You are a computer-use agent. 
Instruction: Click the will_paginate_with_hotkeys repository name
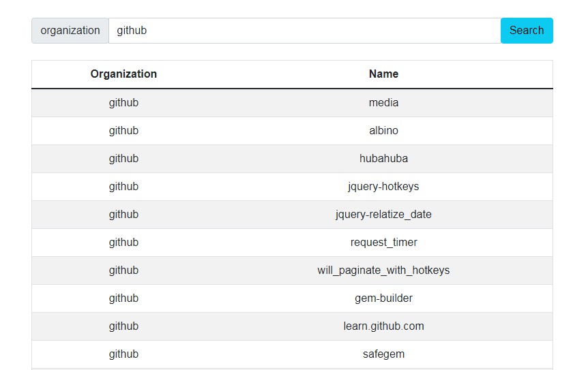pyautogui.click(x=383, y=271)
